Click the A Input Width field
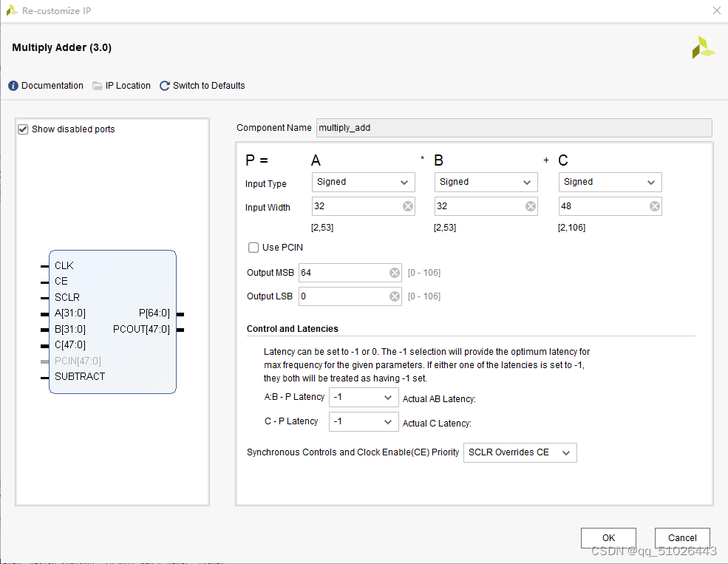This screenshot has width=728, height=564. click(363, 206)
